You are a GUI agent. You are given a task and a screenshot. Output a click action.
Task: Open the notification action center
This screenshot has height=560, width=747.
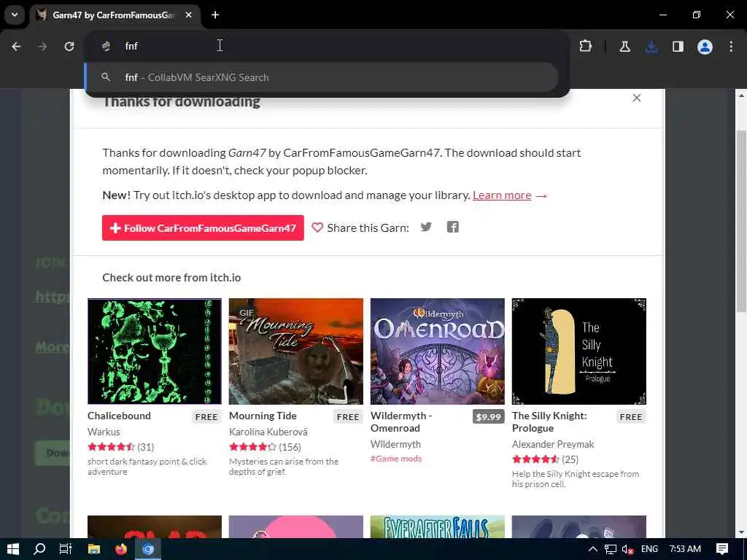coord(722,549)
